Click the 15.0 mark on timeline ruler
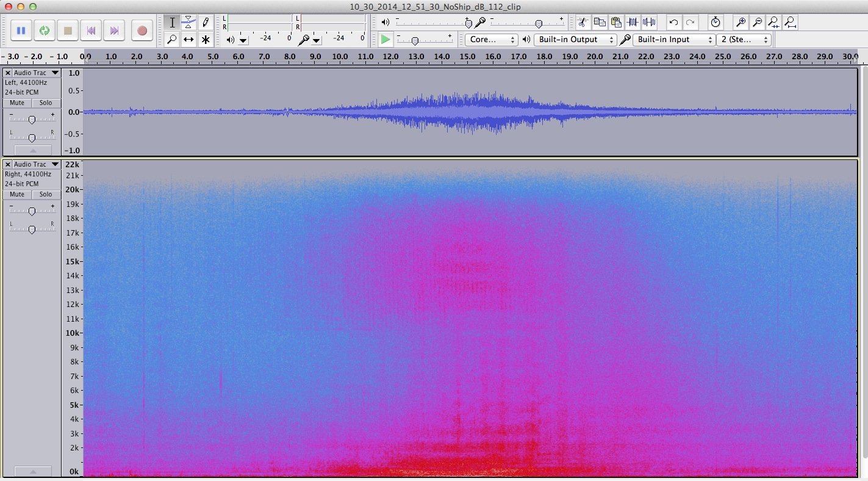Viewport: 868px width, 481px height. coord(468,57)
